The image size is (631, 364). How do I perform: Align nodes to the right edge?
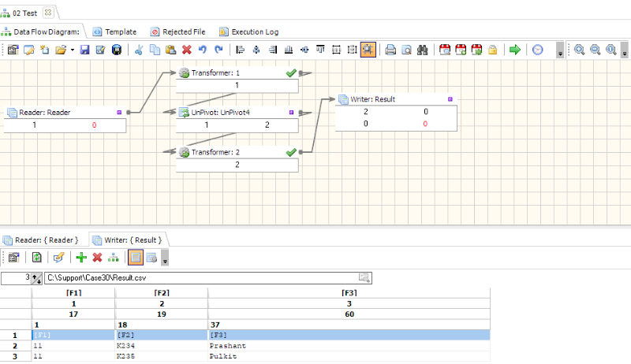[x=272, y=50]
